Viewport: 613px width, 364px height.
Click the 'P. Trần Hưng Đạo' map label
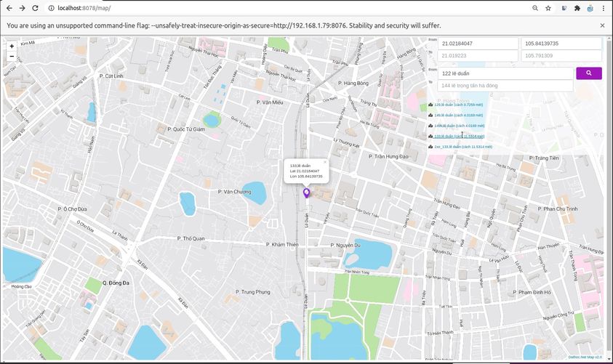pyautogui.click(x=388, y=156)
